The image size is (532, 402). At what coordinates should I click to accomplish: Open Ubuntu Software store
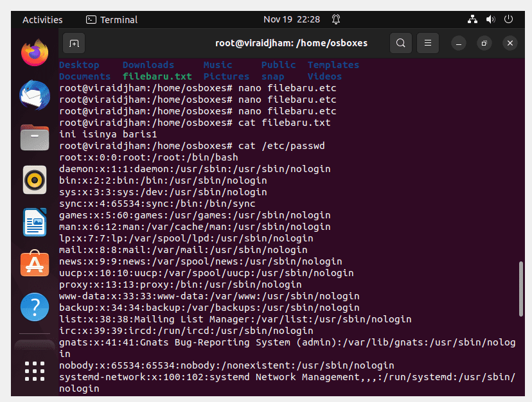tap(35, 263)
